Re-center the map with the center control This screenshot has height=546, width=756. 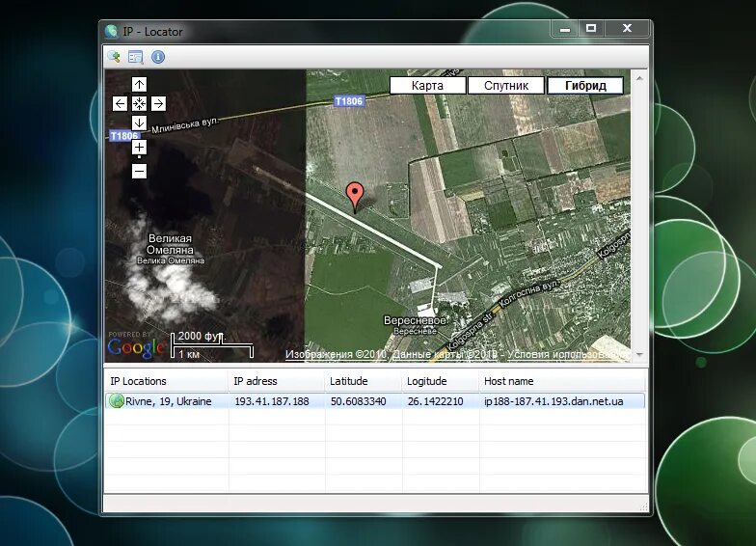tap(139, 104)
